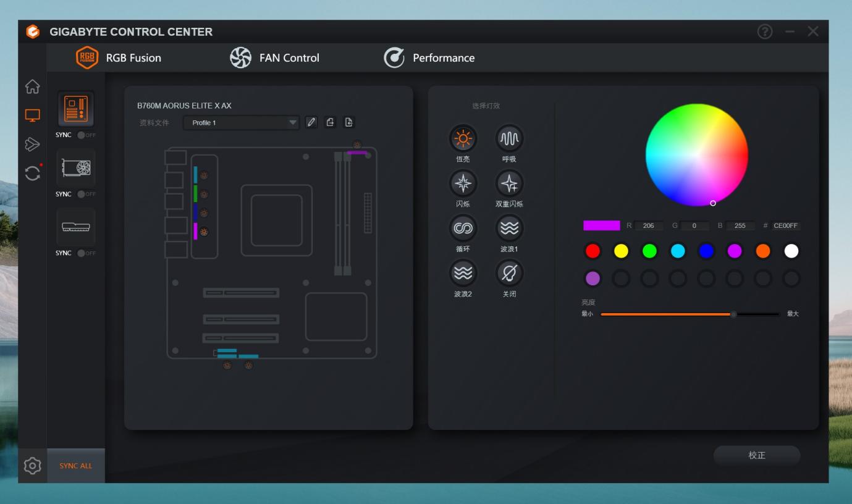Open the FAN Control tab
This screenshot has height=504, width=852.
[275, 58]
